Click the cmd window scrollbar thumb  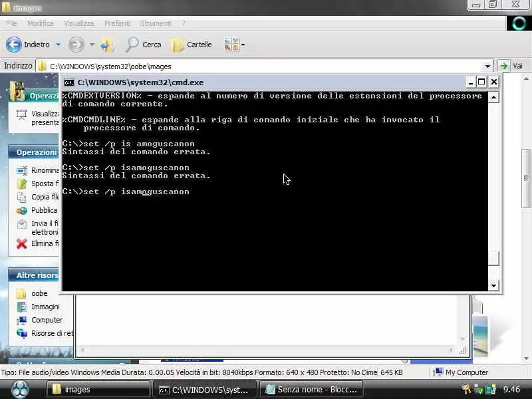click(x=493, y=259)
